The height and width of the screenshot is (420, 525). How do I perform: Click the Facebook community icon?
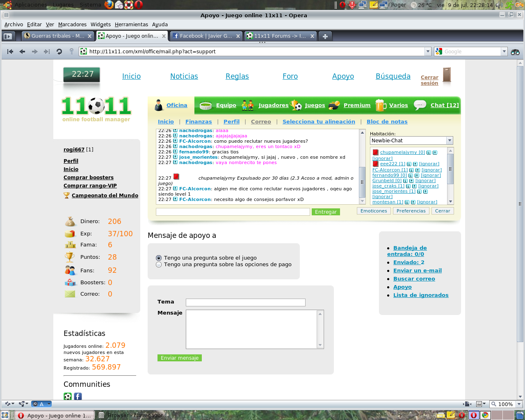78,396
